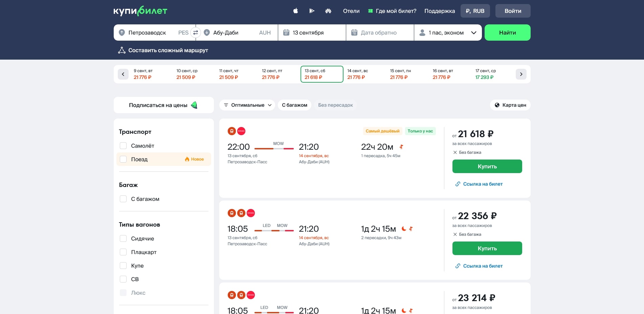Click the Google Play store icon
The width and height of the screenshot is (644, 314).
tap(312, 11)
